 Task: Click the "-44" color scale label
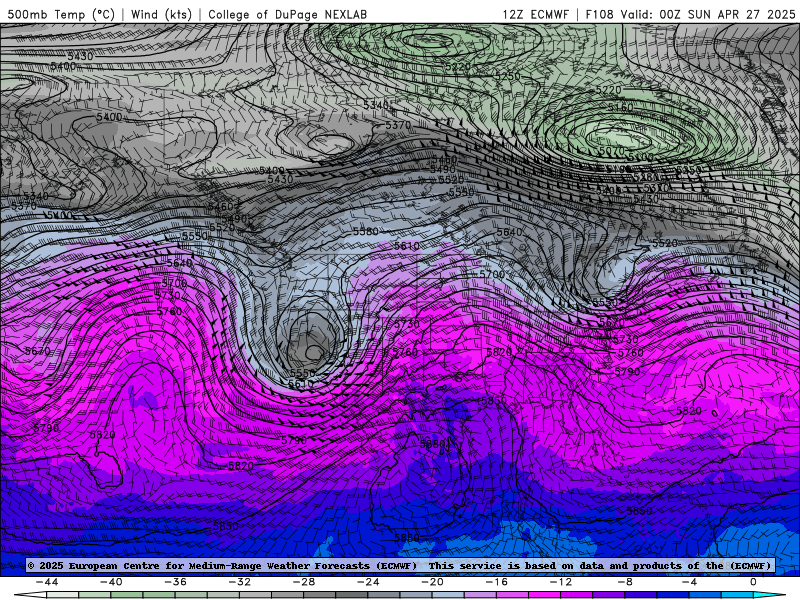coord(47,582)
